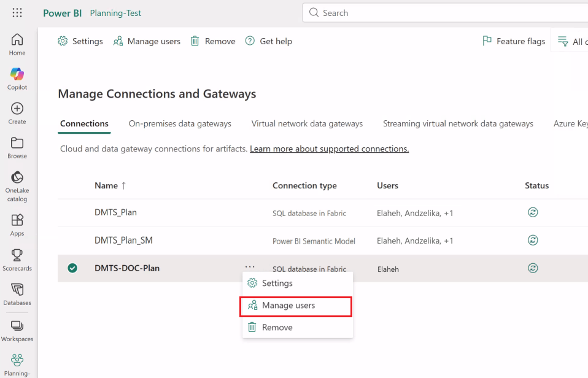Check status refresh icon for DMTS_Plan_SM
Viewport: 588px width, 378px height.
click(533, 240)
